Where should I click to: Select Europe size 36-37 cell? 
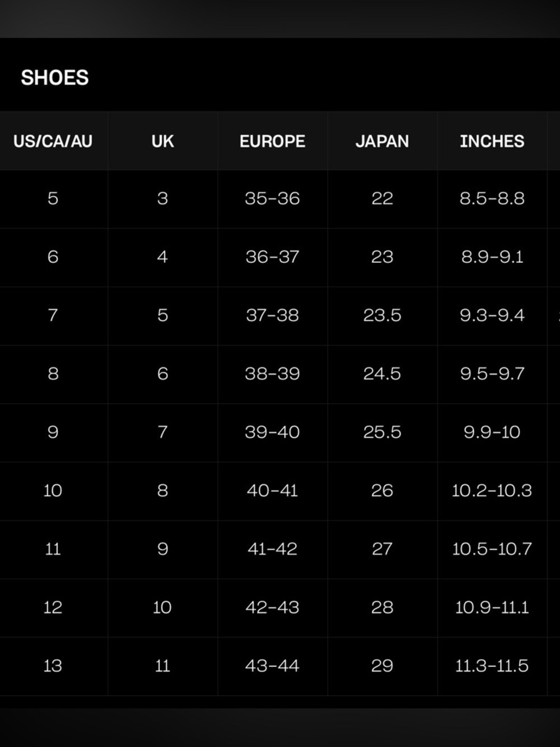(x=272, y=257)
